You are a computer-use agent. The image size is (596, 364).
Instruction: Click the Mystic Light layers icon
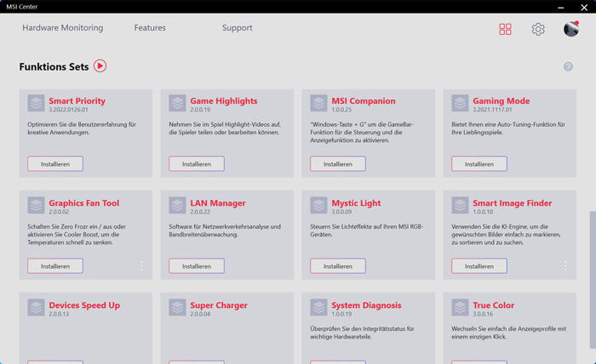click(x=318, y=206)
